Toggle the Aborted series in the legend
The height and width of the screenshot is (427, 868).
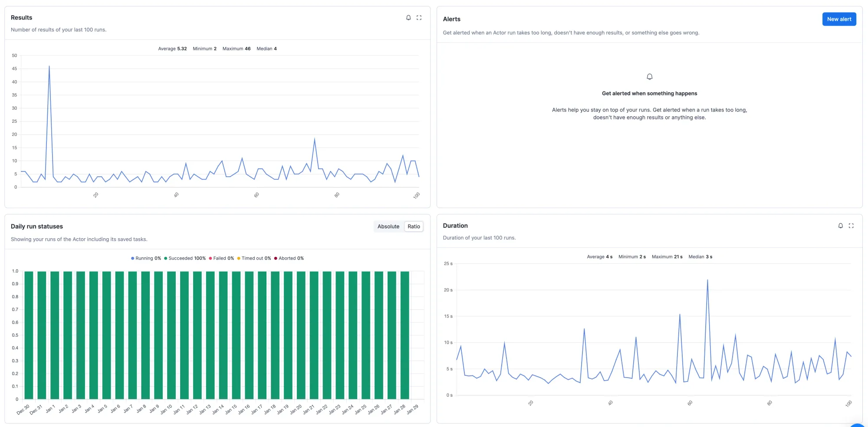[276, 258]
